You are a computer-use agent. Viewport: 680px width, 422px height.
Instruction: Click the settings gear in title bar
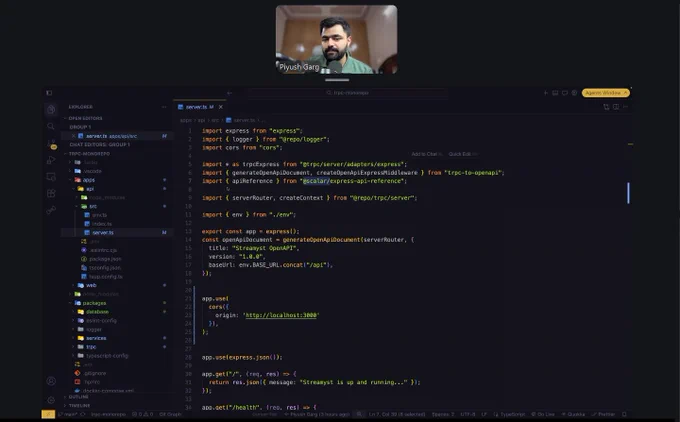[574, 93]
